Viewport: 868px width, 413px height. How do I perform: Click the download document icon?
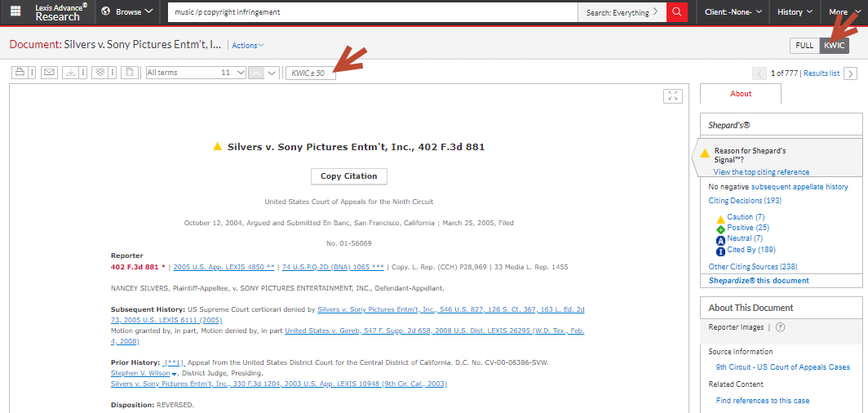[71, 73]
